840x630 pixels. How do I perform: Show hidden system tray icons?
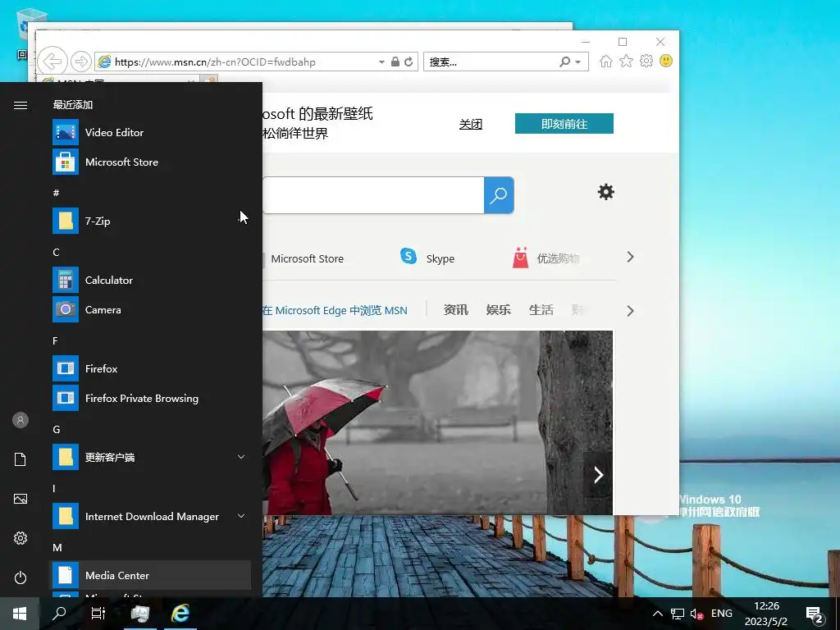pos(657,614)
